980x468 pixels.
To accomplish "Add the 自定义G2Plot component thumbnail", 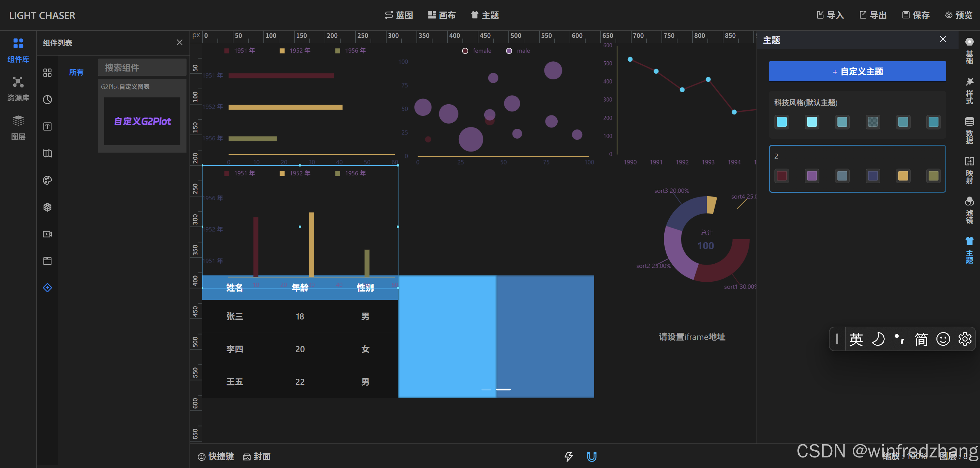I will 142,121.
